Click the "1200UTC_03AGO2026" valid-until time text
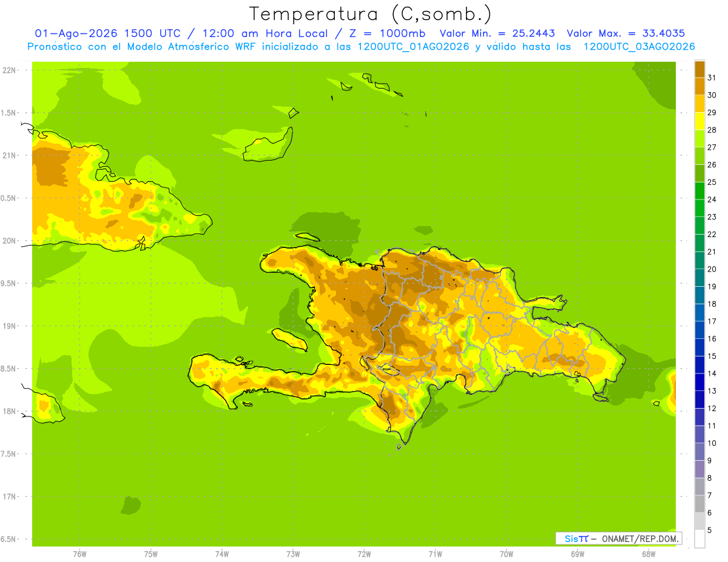The height and width of the screenshot is (562, 728). (x=639, y=47)
